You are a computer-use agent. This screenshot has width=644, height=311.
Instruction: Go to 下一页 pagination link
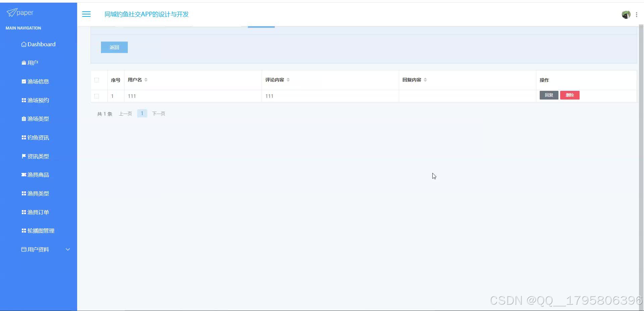pyautogui.click(x=159, y=114)
